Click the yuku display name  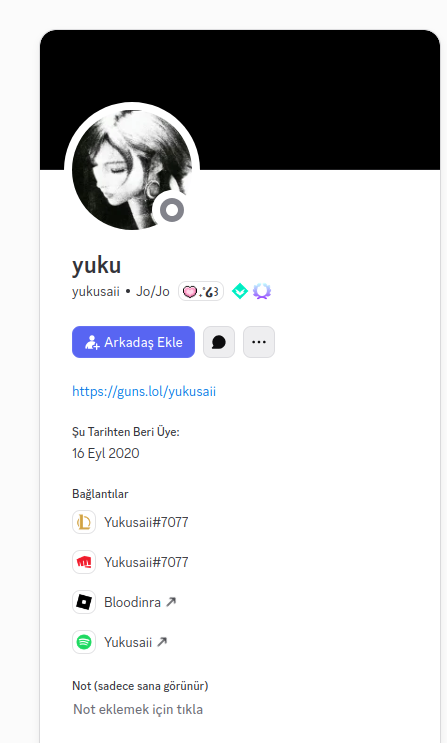coord(97,265)
